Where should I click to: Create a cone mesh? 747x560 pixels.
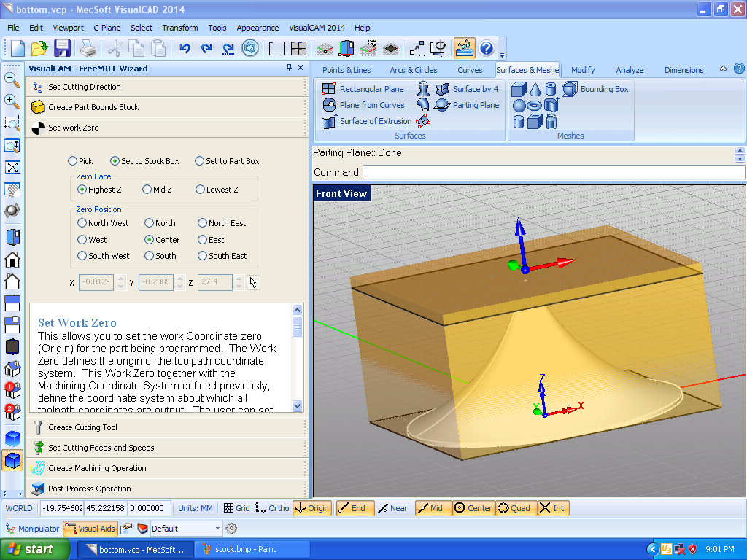coord(535,89)
